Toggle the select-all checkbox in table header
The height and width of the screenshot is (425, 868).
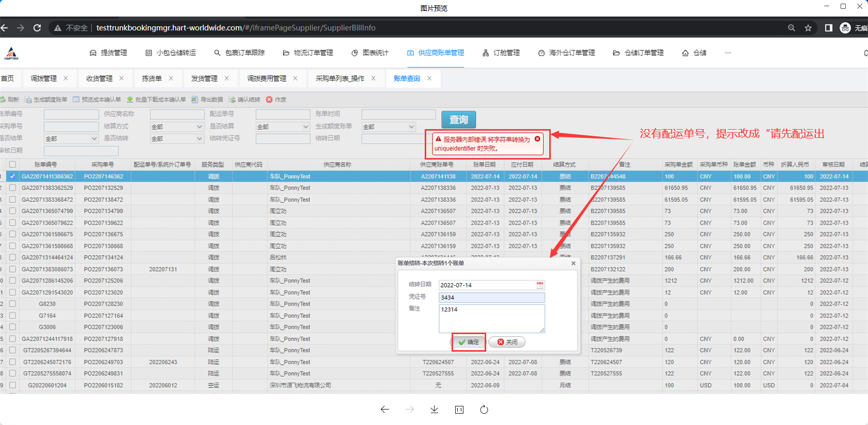pyautogui.click(x=12, y=165)
